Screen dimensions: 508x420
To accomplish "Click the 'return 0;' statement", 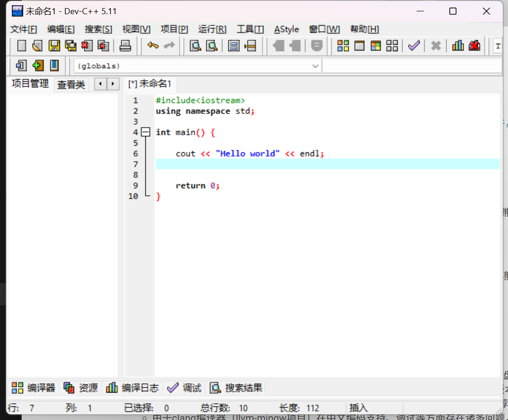I will [x=198, y=186].
